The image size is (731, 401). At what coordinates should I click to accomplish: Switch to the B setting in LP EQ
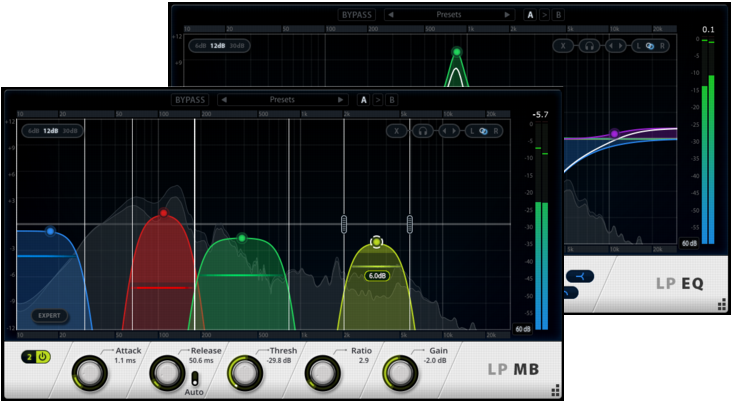558,15
